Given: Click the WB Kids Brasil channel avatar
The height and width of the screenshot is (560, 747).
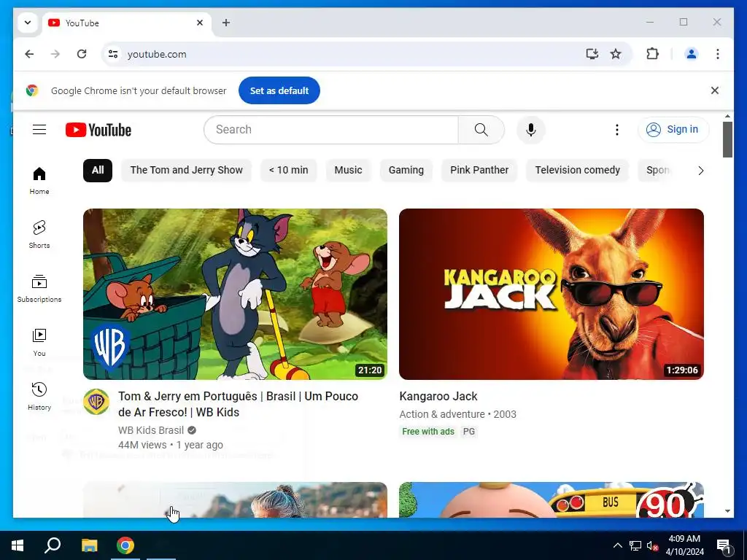Looking at the screenshot, I should click(96, 402).
